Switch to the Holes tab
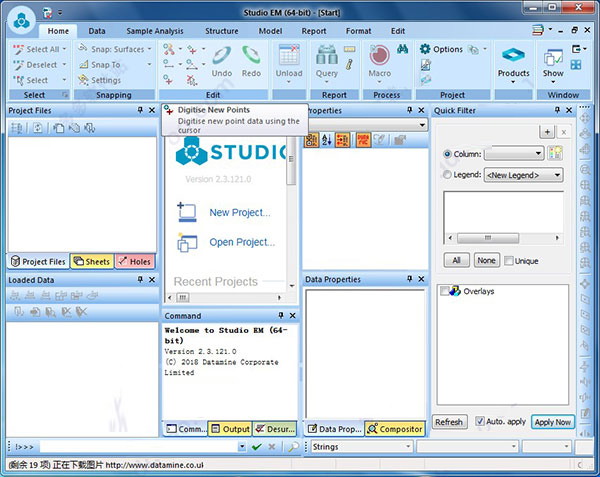Viewport: 600px width, 477px height. point(135,262)
